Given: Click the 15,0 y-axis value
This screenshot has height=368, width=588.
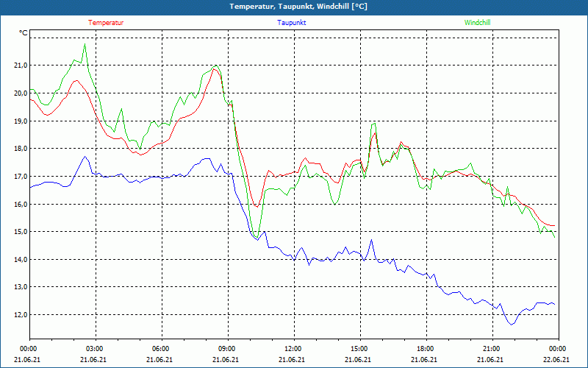Looking at the screenshot, I should [x=21, y=232].
